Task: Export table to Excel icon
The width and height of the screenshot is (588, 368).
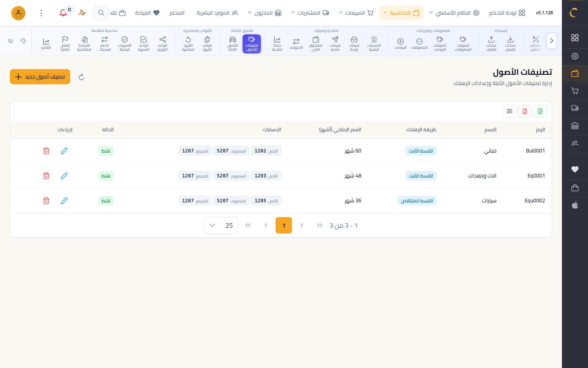Action: 540,111
